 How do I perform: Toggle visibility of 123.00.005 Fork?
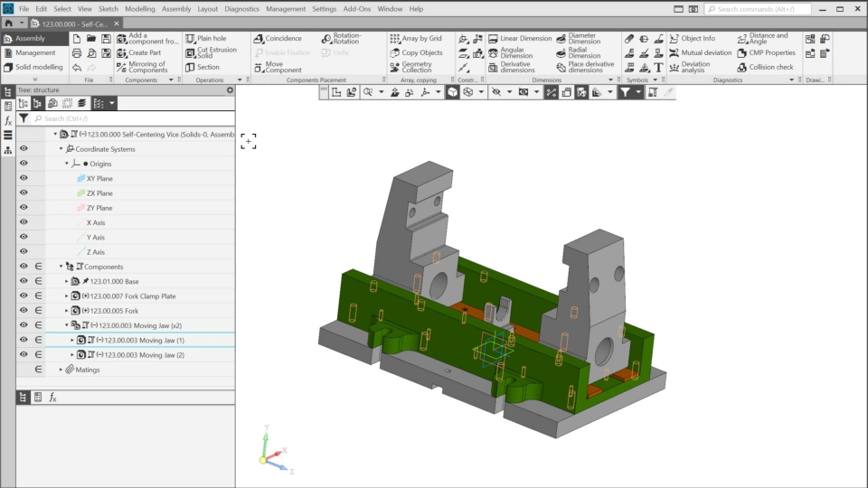pyautogui.click(x=24, y=311)
